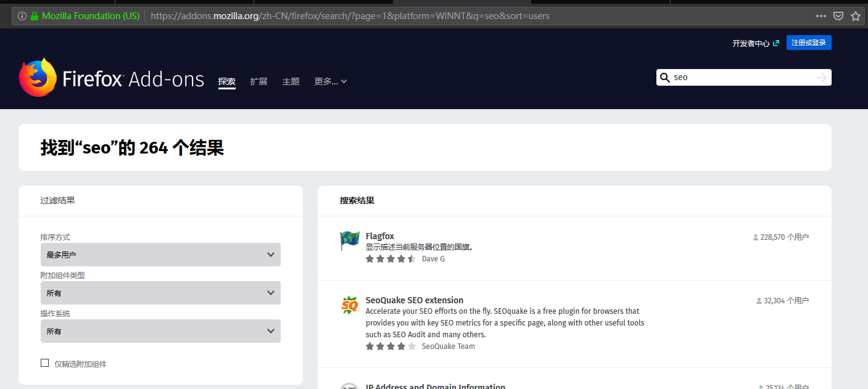The height and width of the screenshot is (389, 868).
Task: Click the 注册或登录 button
Action: 809,43
